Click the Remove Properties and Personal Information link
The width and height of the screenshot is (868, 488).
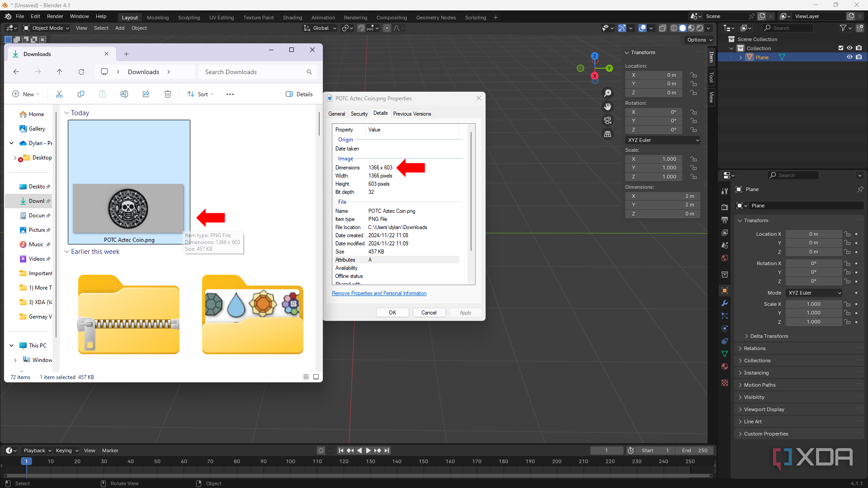[379, 293]
